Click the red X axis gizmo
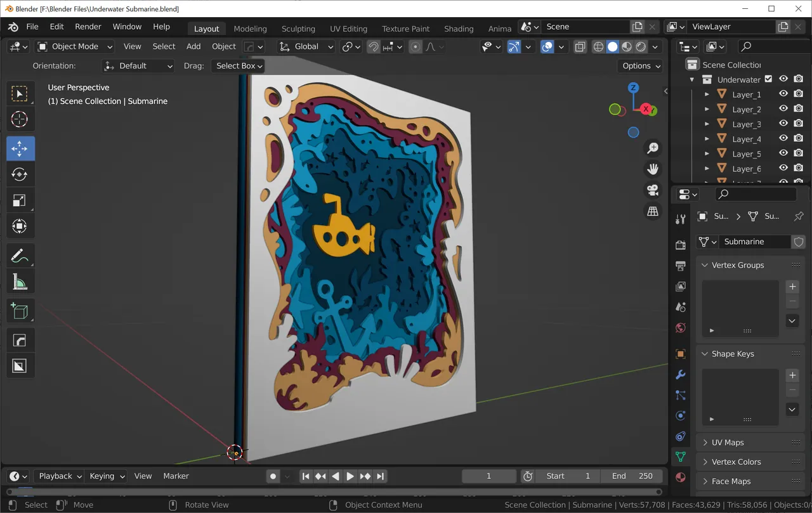This screenshot has width=812, height=513. tap(646, 109)
